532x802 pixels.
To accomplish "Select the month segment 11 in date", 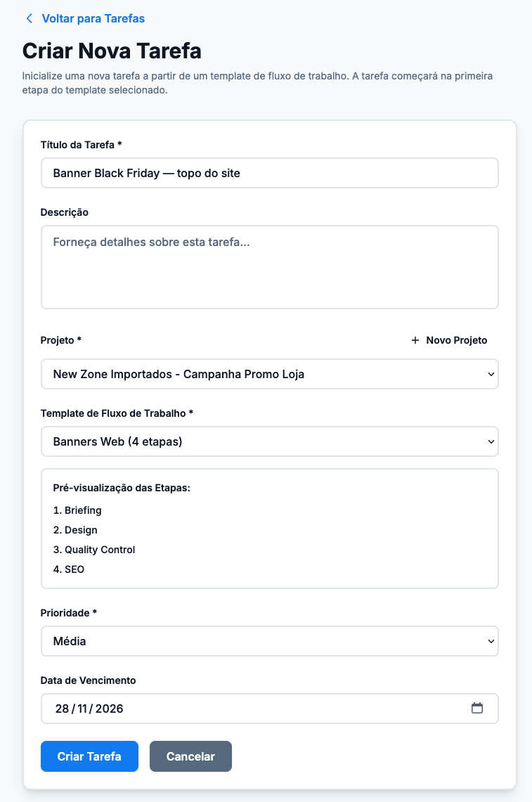I will click(x=82, y=709).
